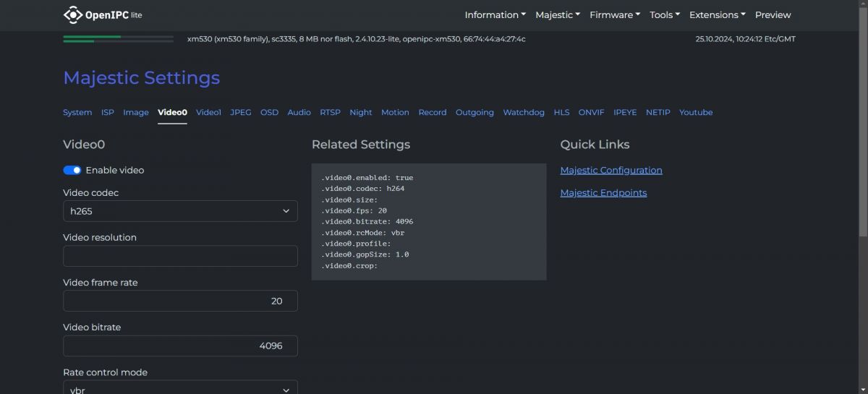Switch to the Outgoing tab
Screen dimensions: 868x394
(x=475, y=112)
